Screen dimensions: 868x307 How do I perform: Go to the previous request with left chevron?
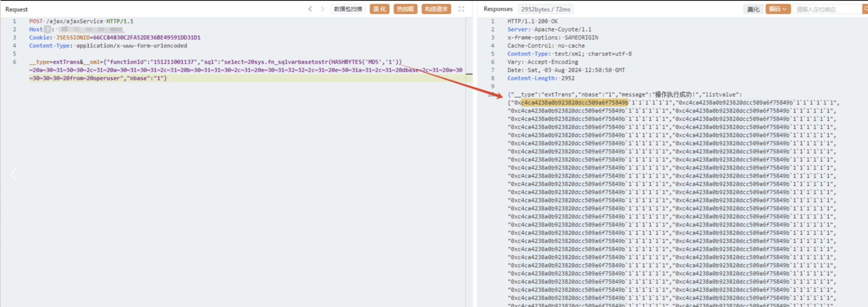pyautogui.click(x=310, y=9)
